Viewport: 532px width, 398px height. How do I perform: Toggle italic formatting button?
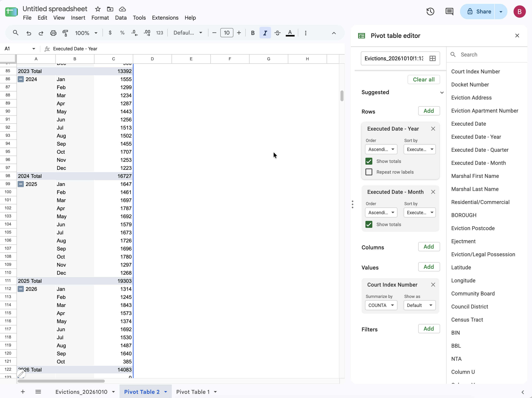[x=265, y=33]
